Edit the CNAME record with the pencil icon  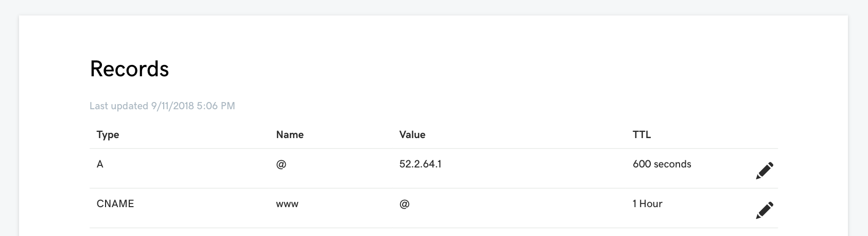(x=764, y=210)
